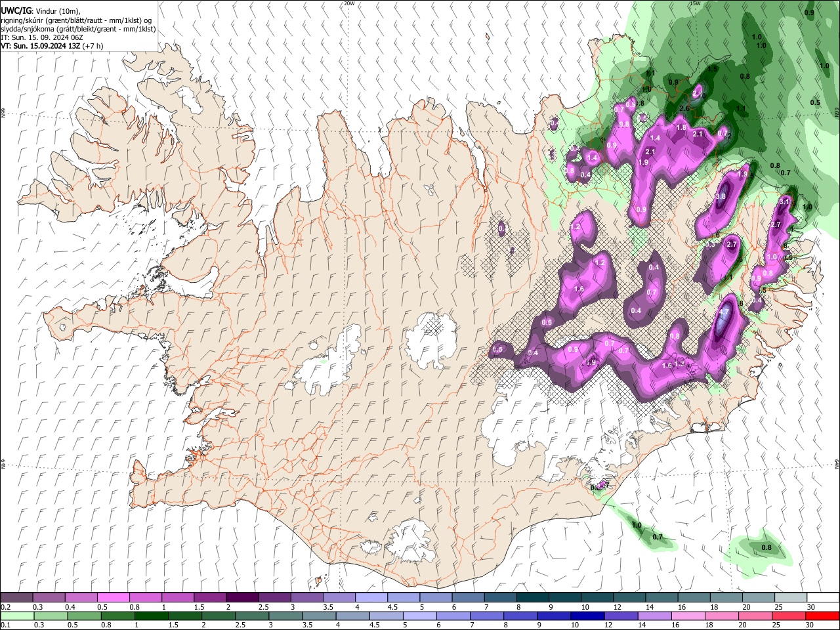Click the "4.5" label in the bottom scale
840x630 pixels.
pos(375,625)
